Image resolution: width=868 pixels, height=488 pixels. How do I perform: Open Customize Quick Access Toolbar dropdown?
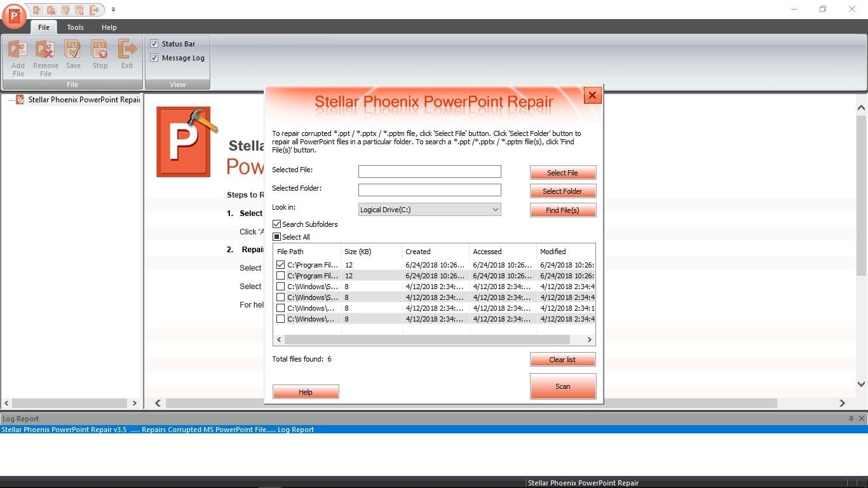pos(113,10)
